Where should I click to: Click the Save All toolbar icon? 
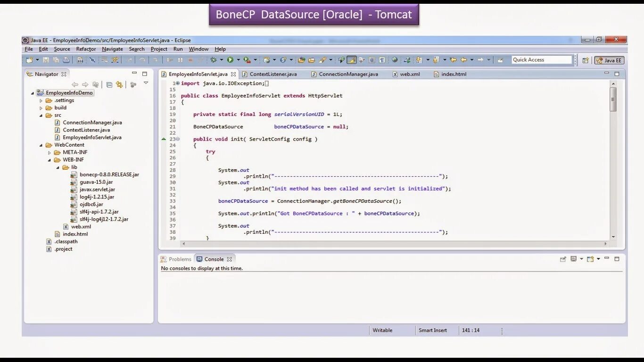pyautogui.click(x=56, y=60)
